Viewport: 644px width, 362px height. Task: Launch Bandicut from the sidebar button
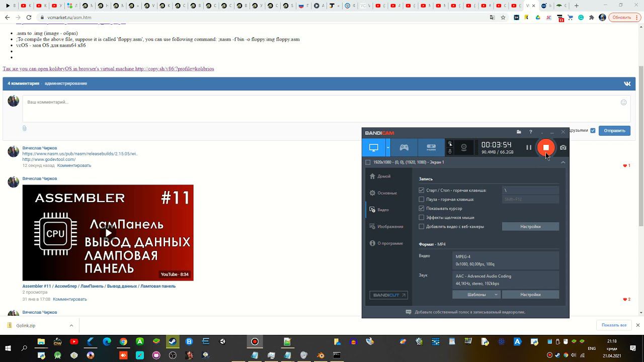pos(388,295)
